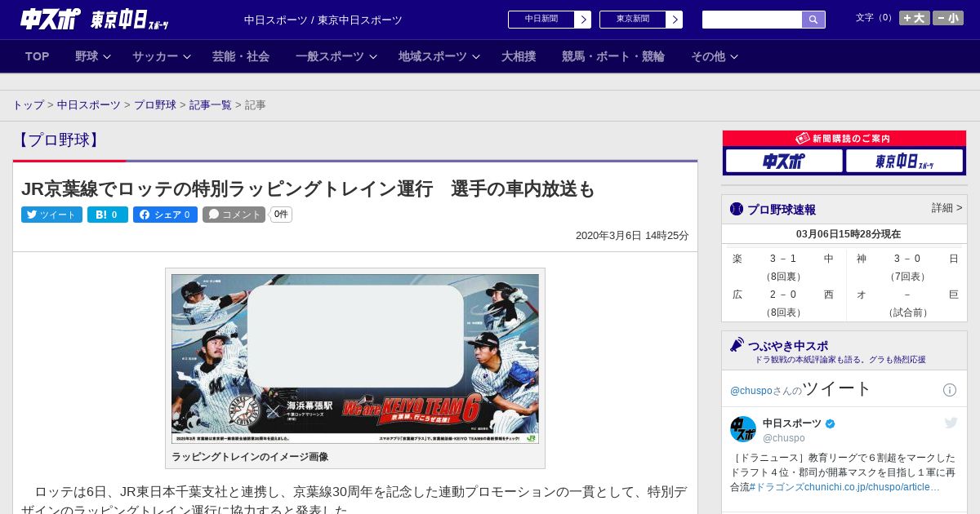Click the 東京中日スポーツ subscription banner button

coord(904,161)
